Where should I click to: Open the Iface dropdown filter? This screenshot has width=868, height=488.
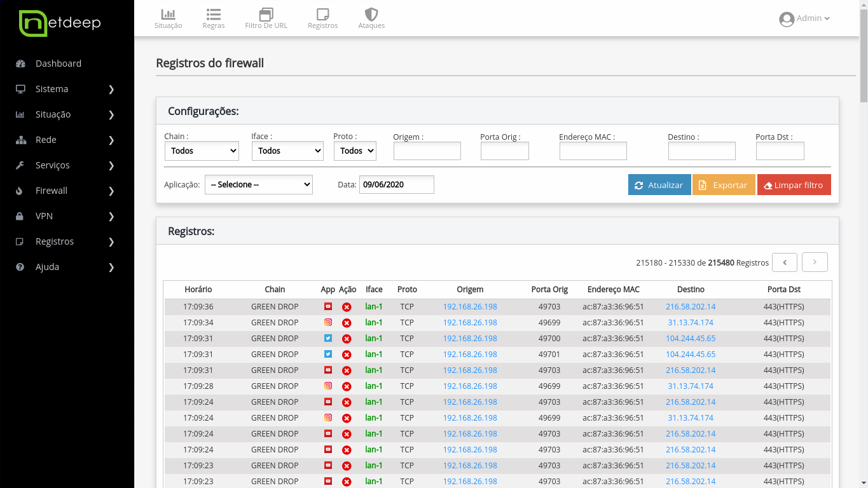(x=287, y=151)
